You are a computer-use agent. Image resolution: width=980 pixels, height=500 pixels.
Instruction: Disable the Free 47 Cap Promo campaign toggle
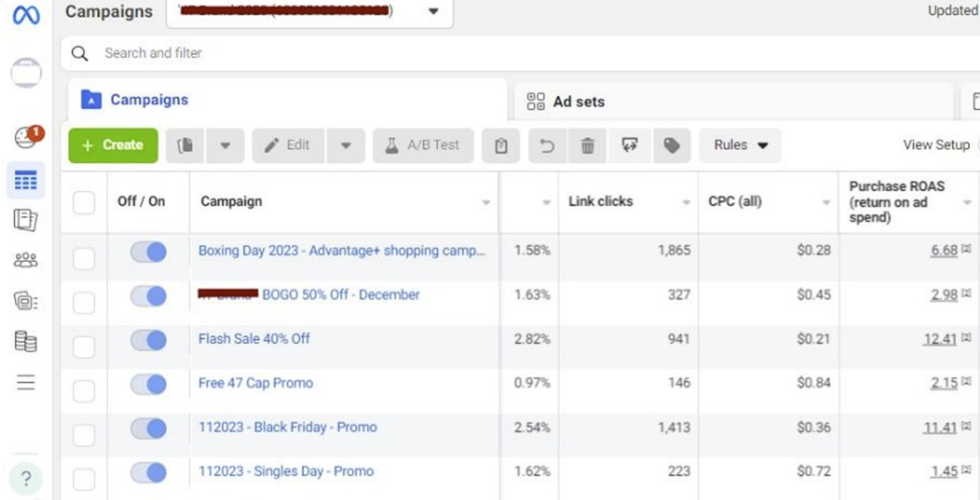pos(148,384)
